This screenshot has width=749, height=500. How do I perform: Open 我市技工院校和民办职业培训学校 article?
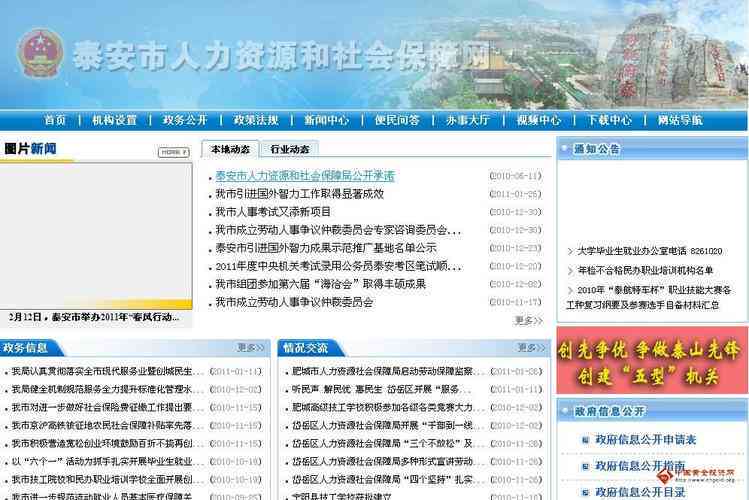tap(107, 479)
